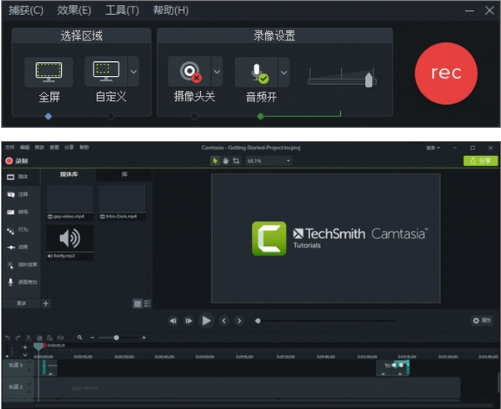Adjust the timeline zoom slider handle

[116, 338]
